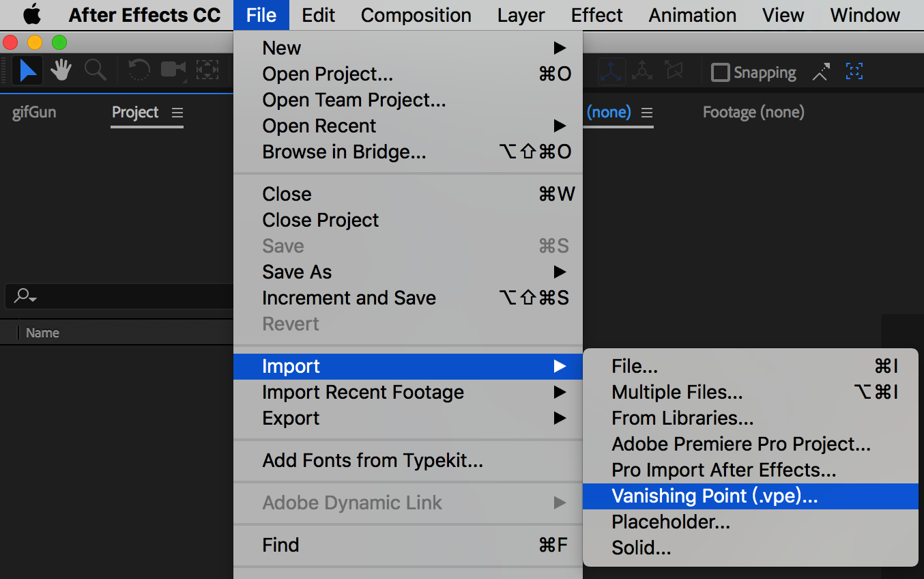Focus the Project panel search field
924x579 pixels.
pos(119,296)
